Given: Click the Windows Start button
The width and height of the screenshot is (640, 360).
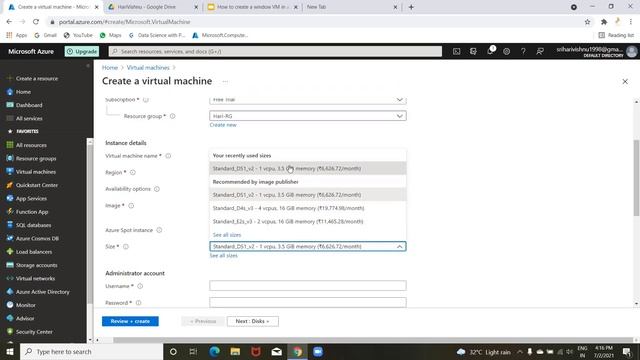Looking at the screenshot, I should click(10, 351).
